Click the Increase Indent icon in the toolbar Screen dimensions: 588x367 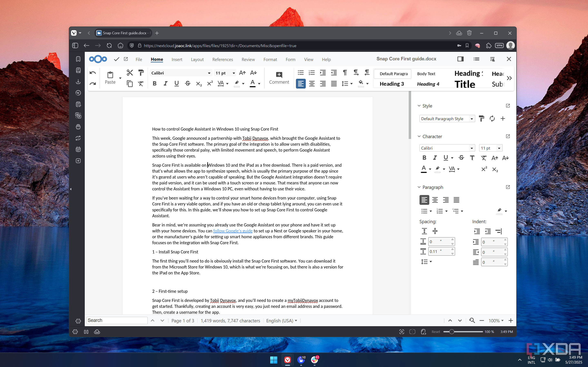[x=323, y=73]
